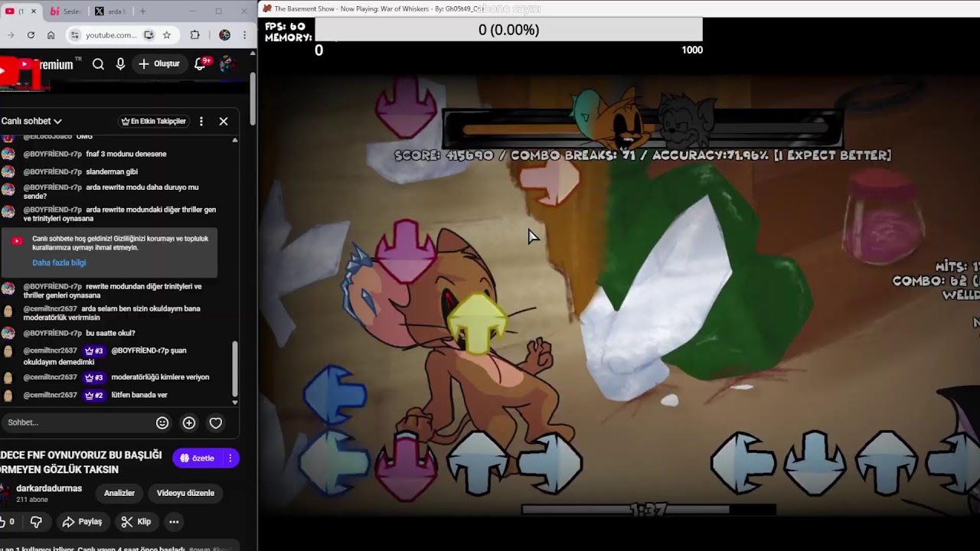Click the browser forward arrow
The height and width of the screenshot is (551, 980).
pyautogui.click(x=11, y=35)
